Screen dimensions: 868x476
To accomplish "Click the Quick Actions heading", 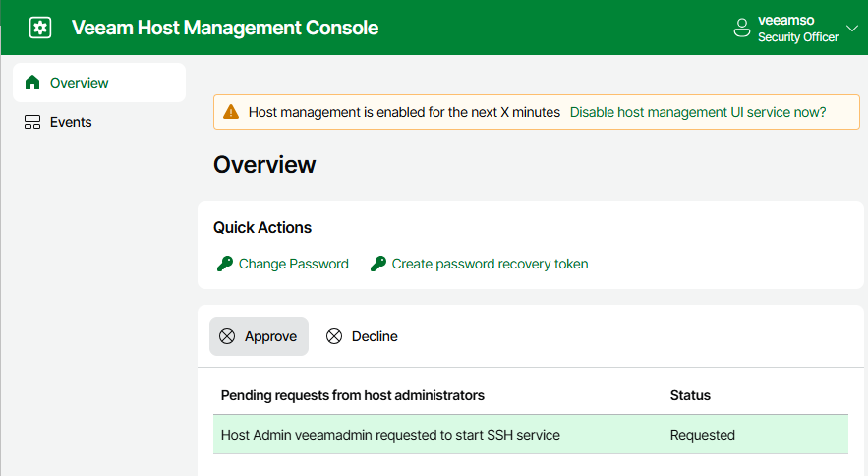I will (x=262, y=228).
